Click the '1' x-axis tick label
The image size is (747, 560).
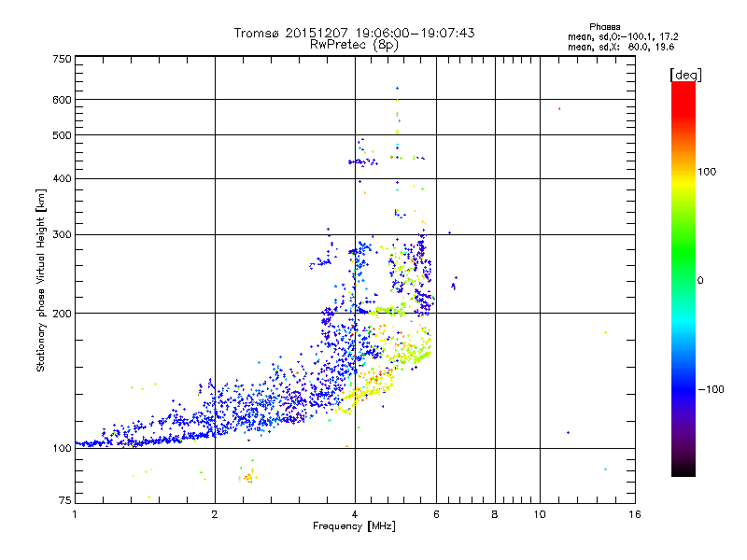[x=75, y=514]
